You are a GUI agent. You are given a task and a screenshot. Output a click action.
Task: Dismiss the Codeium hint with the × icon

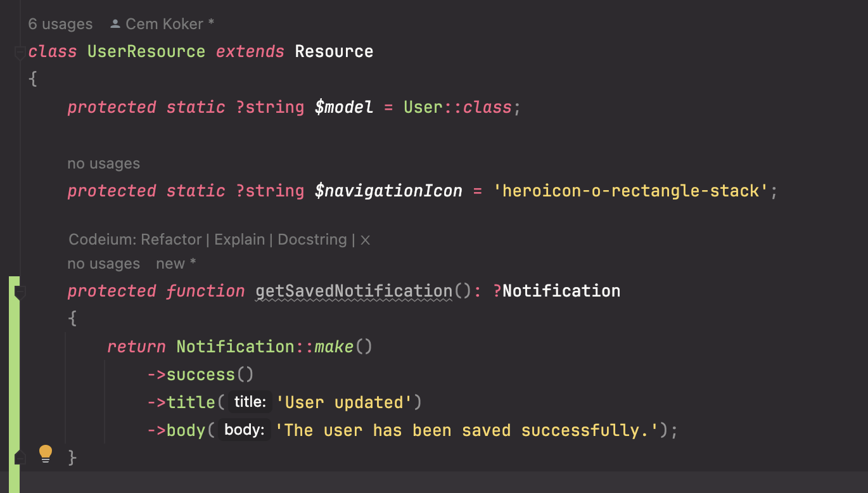coord(364,240)
